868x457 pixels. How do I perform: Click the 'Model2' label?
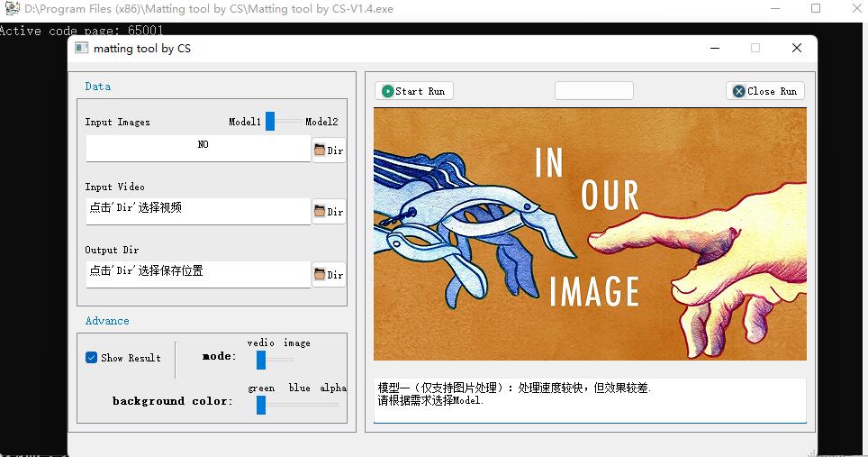(321, 122)
